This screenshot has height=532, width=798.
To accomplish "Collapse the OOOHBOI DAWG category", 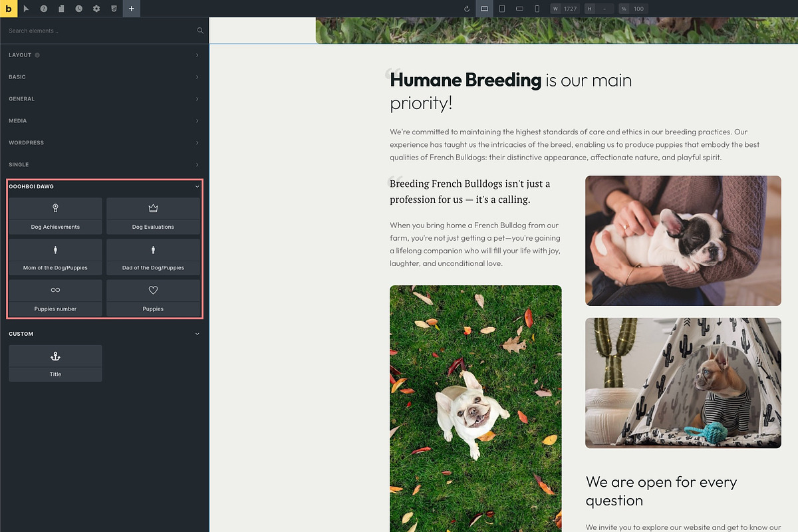I will (x=104, y=187).
